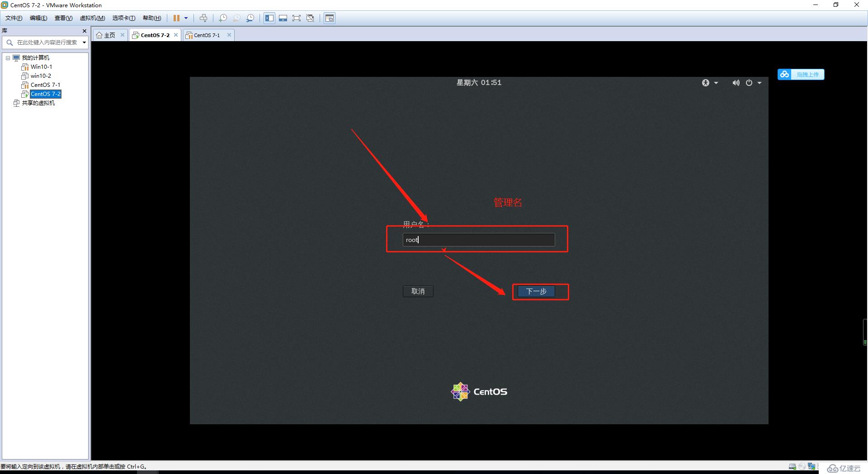Open the accessibility menu icon in guest

pos(706,83)
